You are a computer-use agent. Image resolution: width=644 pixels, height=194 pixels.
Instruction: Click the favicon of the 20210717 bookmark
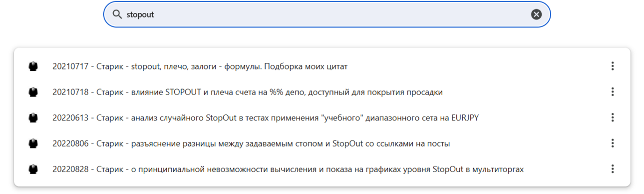[33, 66]
